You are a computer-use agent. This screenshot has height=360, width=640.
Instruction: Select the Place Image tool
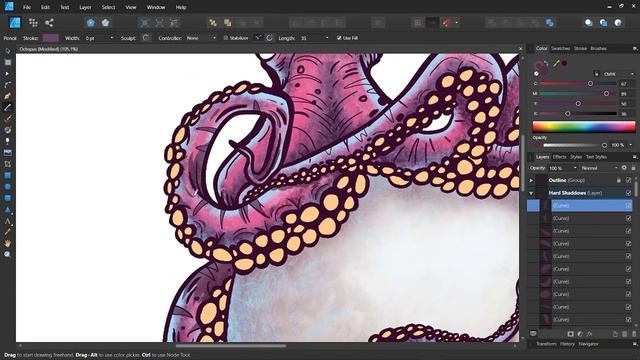tap(7, 153)
